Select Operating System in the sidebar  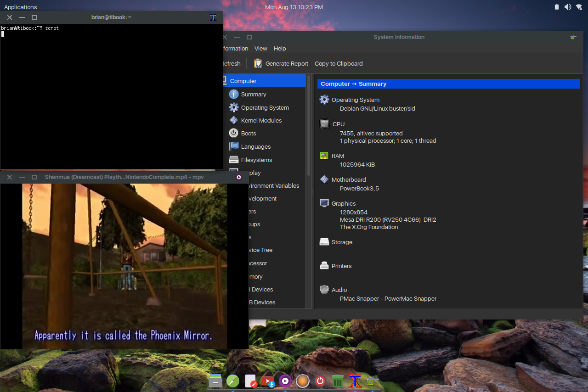pos(265,107)
